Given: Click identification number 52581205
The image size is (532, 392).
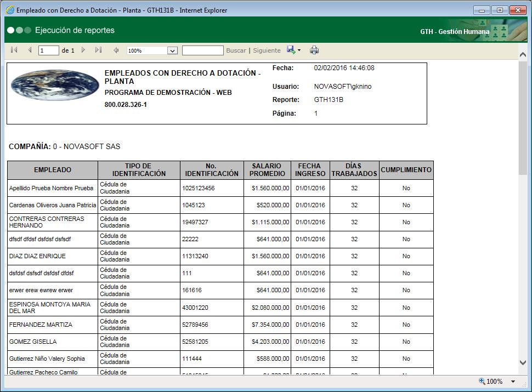Looking at the screenshot, I should tap(195, 342).
